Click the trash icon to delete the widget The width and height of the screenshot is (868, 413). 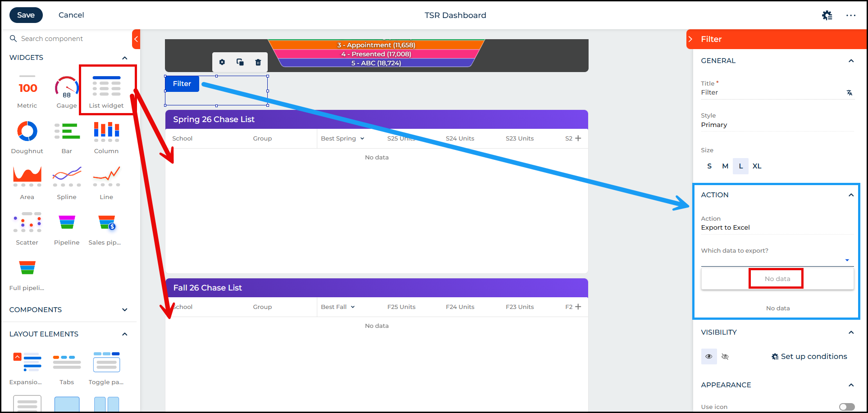pos(258,62)
